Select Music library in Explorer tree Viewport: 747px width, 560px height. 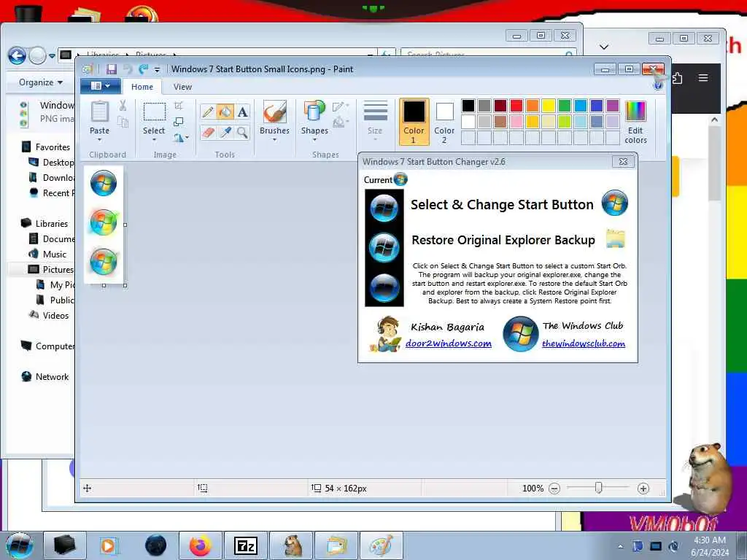click(x=47, y=254)
